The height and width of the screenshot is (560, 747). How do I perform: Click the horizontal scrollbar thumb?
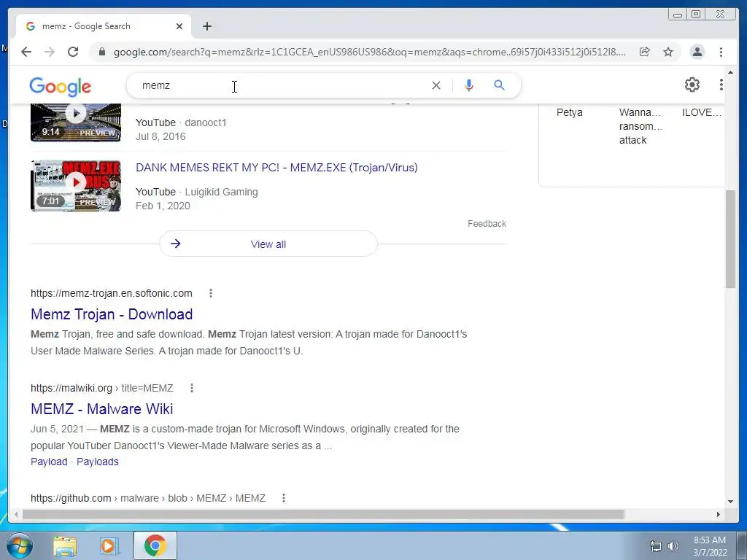pyautogui.click(x=323, y=514)
